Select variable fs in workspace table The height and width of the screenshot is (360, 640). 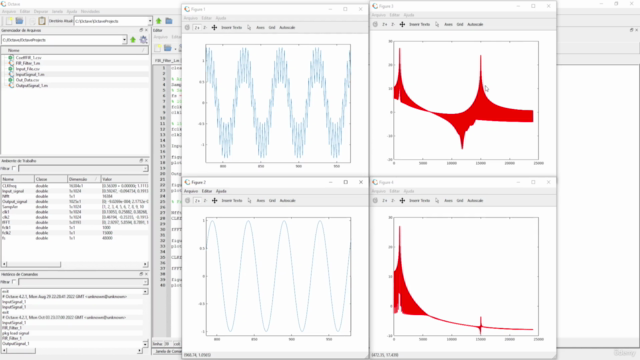(4, 238)
